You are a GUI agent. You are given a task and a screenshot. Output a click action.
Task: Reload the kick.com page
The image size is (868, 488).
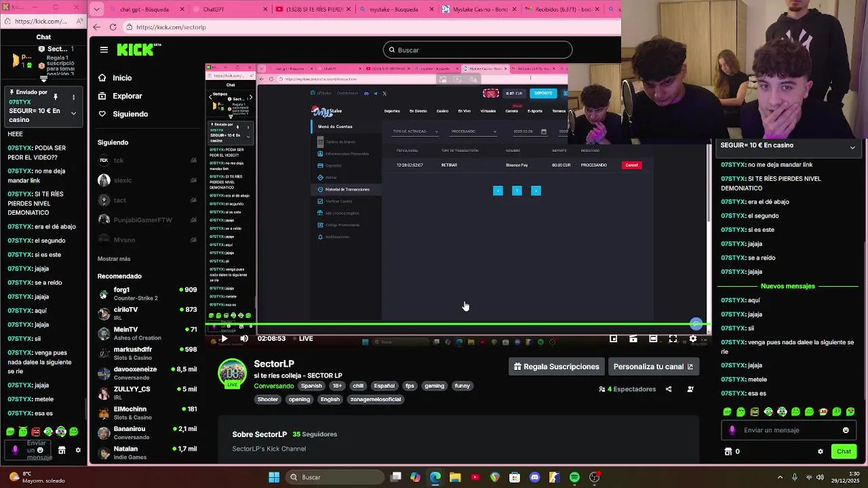pos(113,27)
